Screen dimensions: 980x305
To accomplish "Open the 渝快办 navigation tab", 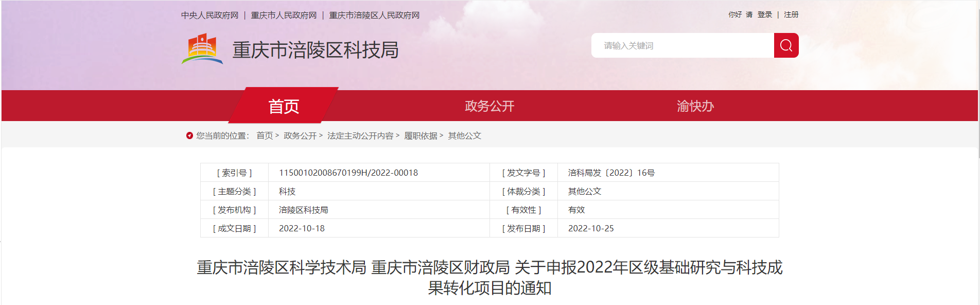I will [695, 106].
